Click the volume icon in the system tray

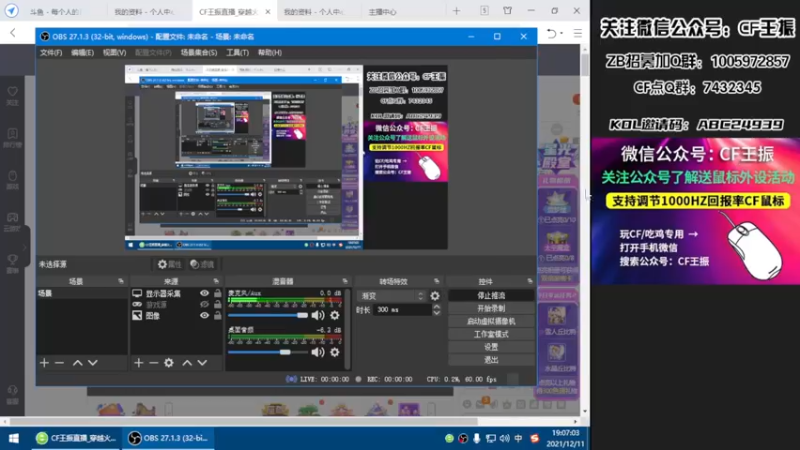pyautogui.click(x=505, y=438)
